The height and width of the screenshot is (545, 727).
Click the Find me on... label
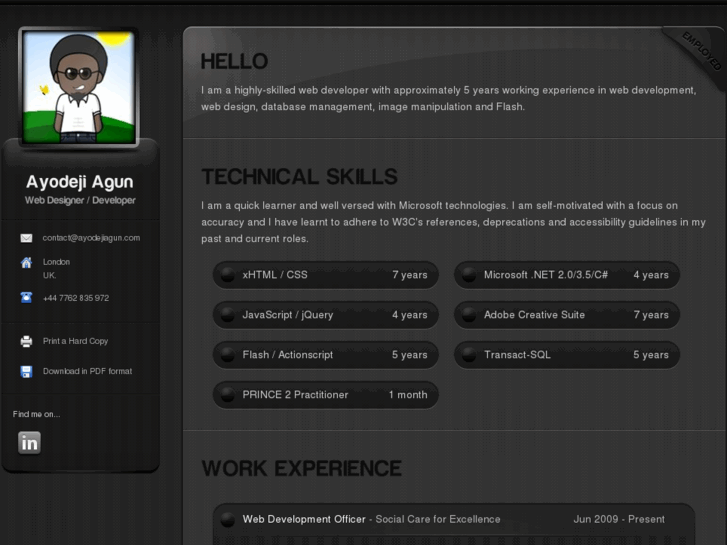pos(36,414)
